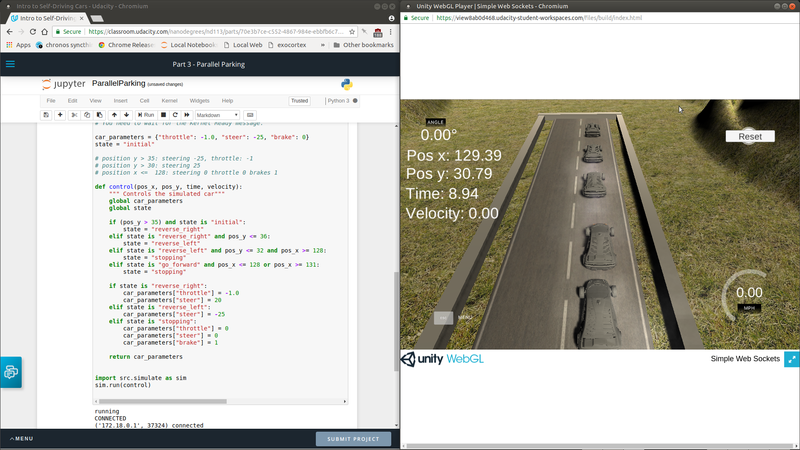Click the Python 3 kernel status indicator
The width and height of the screenshot is (800, 450).
(x=342, y=101)
